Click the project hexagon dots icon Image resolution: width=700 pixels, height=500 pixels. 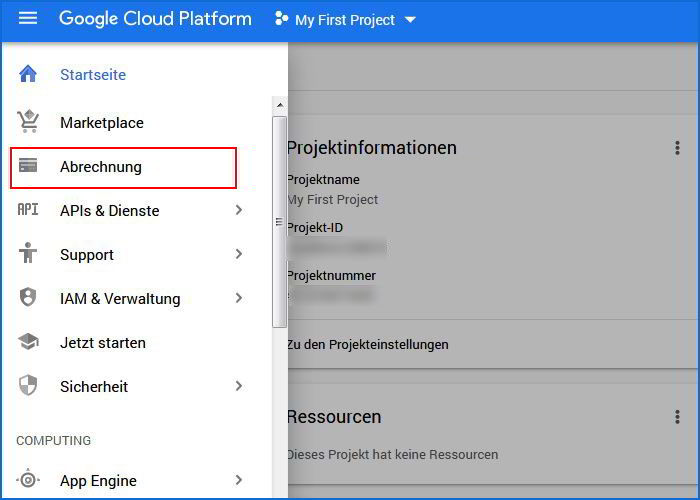click(x=281, y=19)
